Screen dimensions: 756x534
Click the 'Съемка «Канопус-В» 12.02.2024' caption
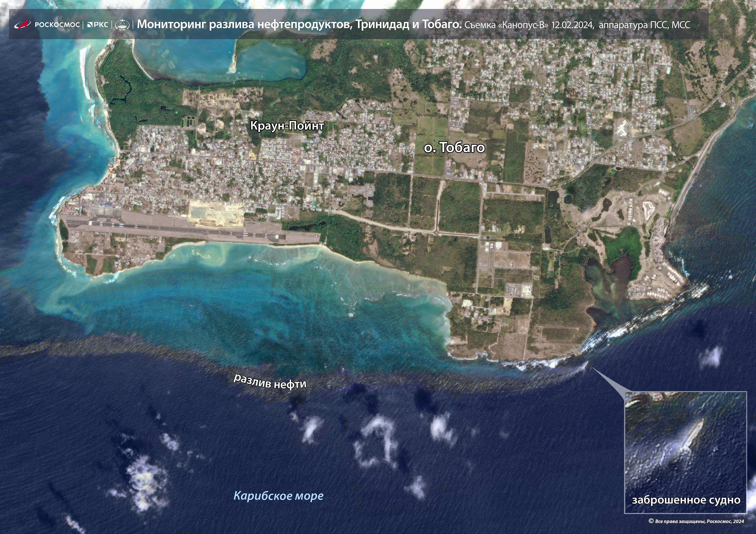click(x=529, y=25)
